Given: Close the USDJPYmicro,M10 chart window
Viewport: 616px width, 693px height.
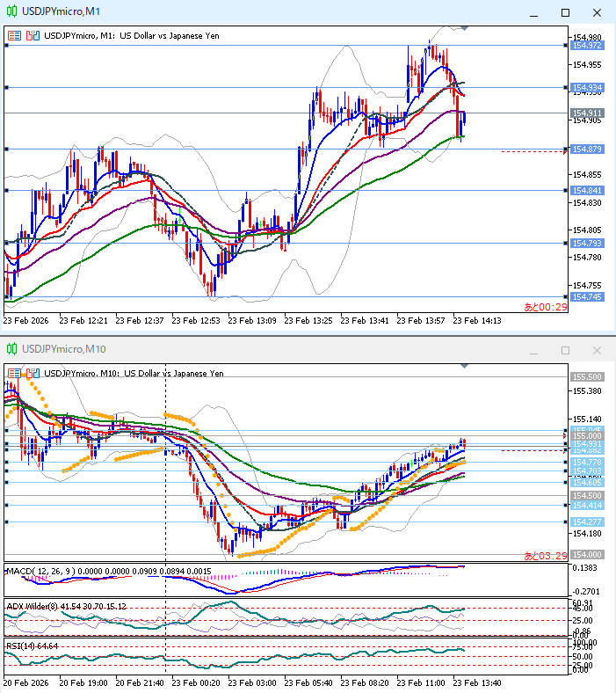Looking at the screenshot, I should (598, 350).
